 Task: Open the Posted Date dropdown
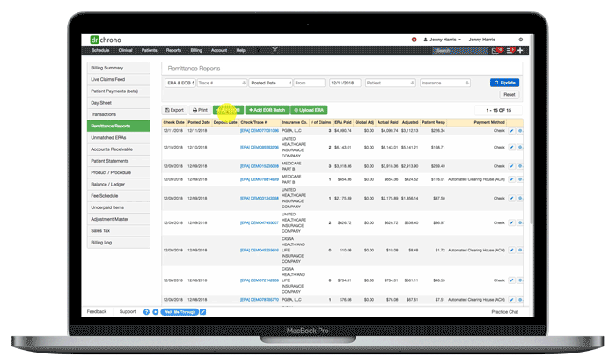[x=271, y=83]
